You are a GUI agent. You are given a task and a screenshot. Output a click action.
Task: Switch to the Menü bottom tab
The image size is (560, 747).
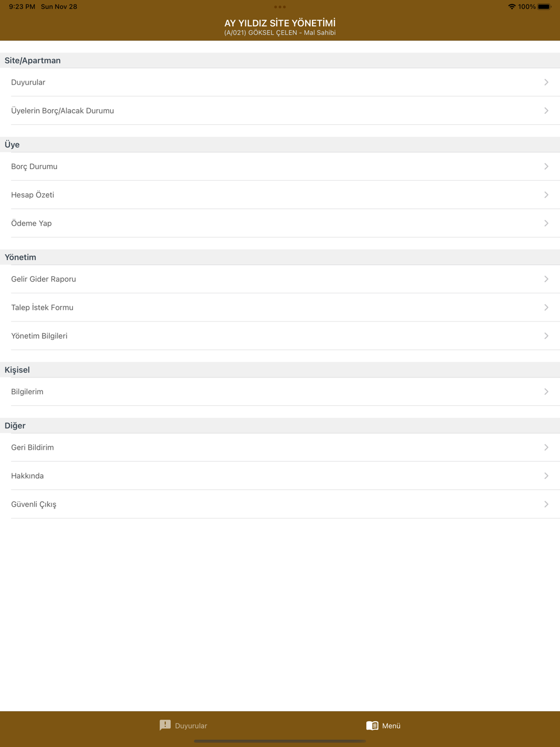(x=384, y=726)
